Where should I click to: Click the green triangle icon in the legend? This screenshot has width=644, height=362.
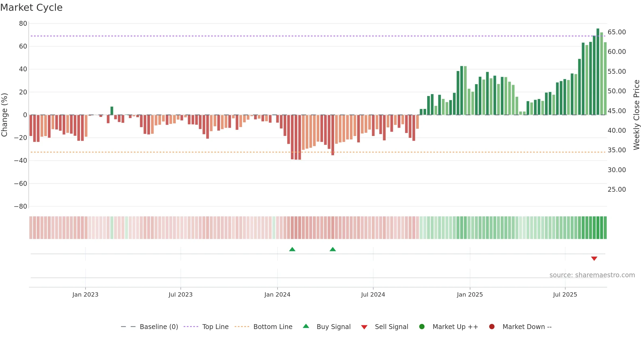306,326
